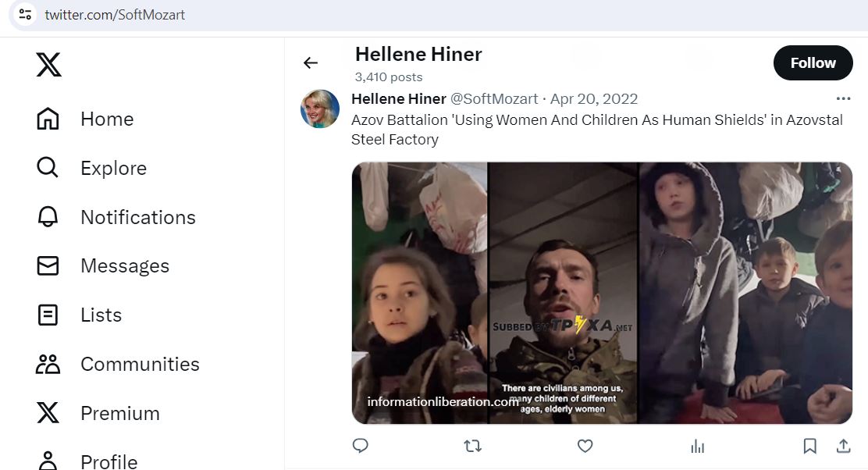
Task: Select the Premium X item
Action: (98, 413)
